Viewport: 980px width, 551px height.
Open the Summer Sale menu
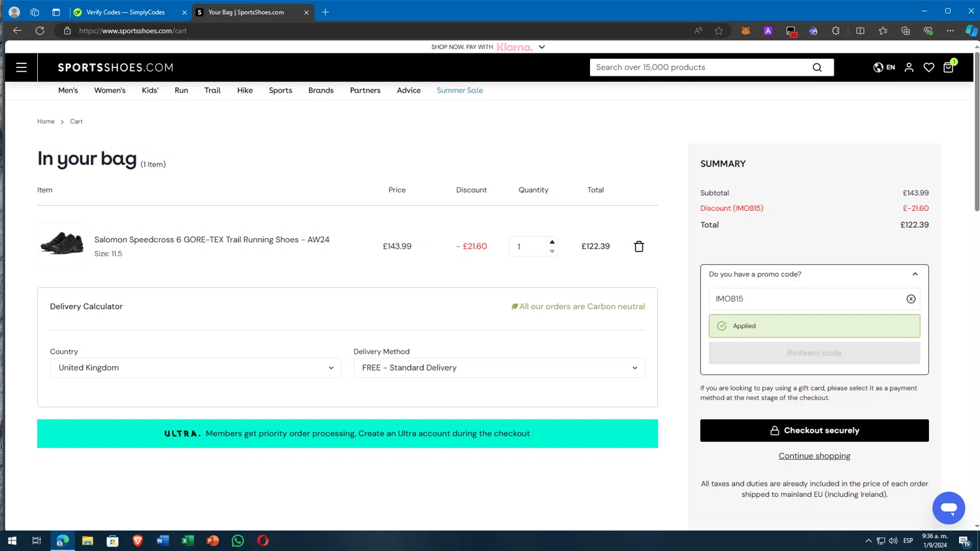pos(460,90)
